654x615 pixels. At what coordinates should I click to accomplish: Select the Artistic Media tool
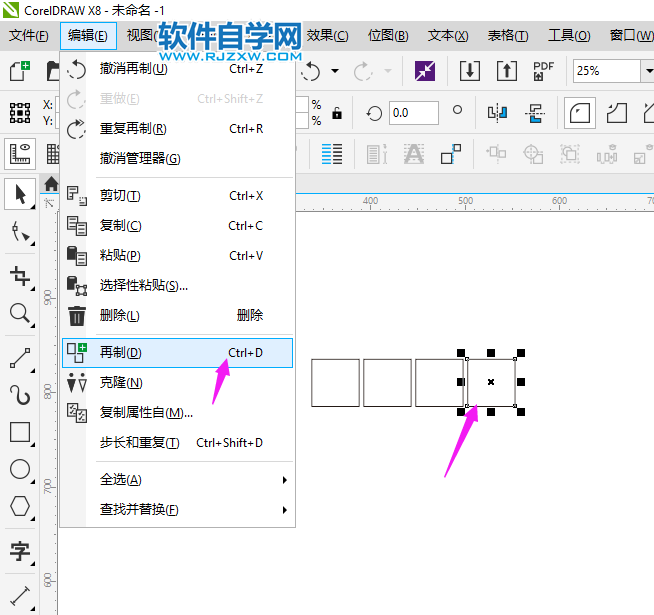(20, 395)
